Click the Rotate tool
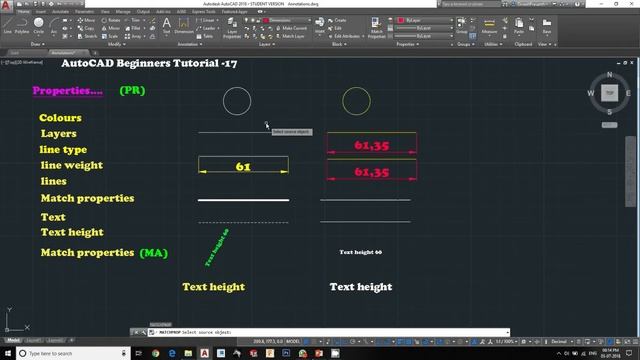 click(x=111, y=20)
